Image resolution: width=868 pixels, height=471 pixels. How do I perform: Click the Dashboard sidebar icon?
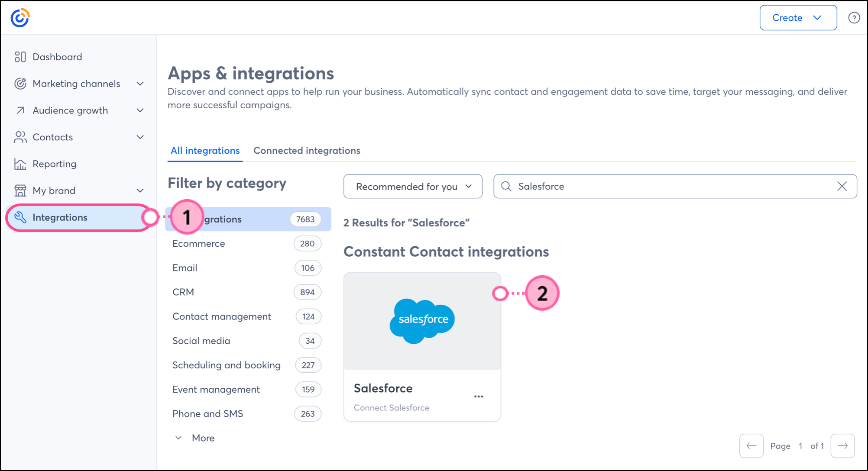[x=20, y=57]
